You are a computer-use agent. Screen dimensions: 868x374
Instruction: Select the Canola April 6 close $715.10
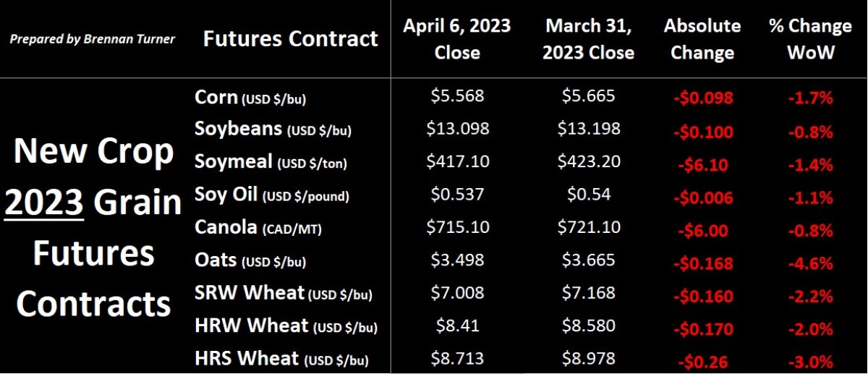[x=458, y=226]
